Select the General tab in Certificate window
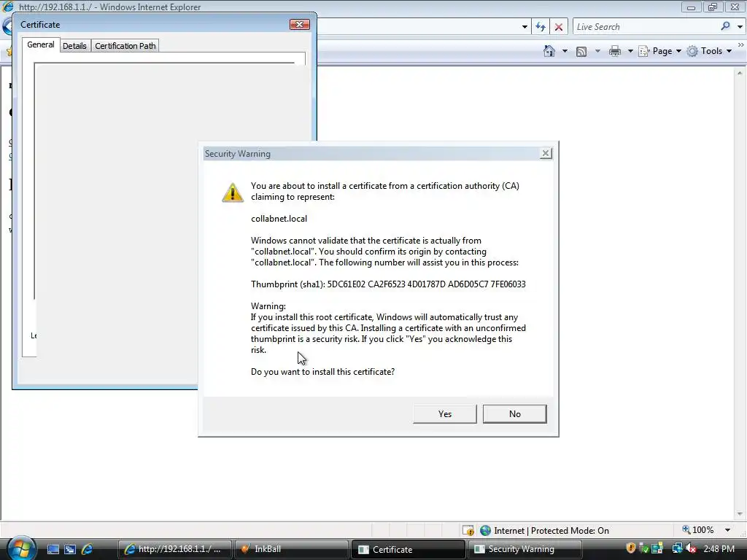 coord(41,44)
